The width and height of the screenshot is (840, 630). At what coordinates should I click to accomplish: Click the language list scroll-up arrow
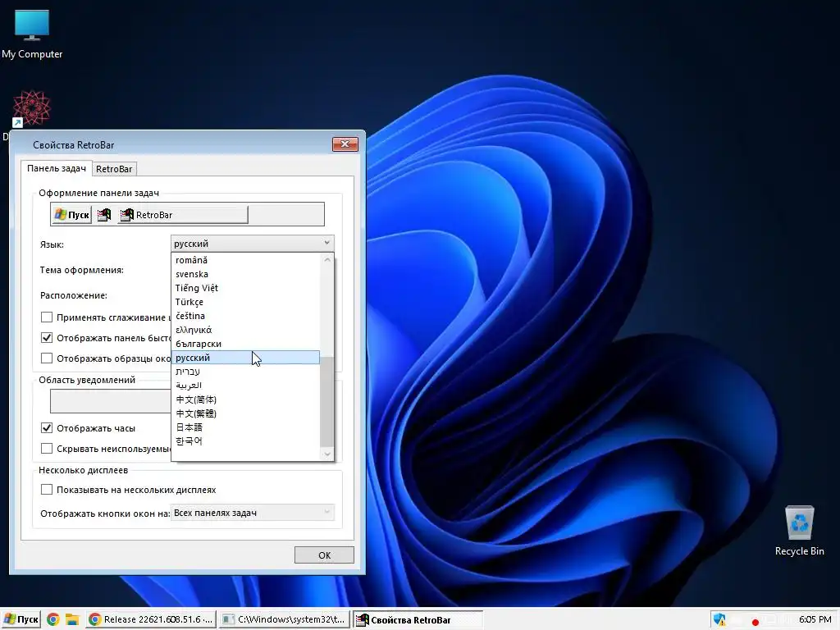coord(326,259)
